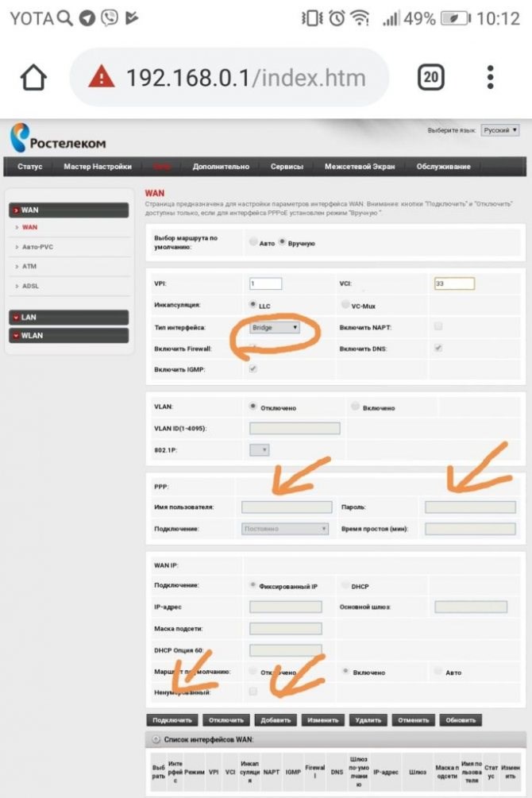Click the VPI input field
This screenshot has height=798, width=532.
(x=266, y=283)
